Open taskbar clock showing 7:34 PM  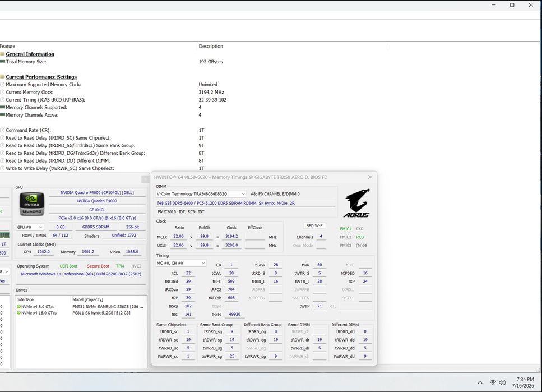point(523,382)
